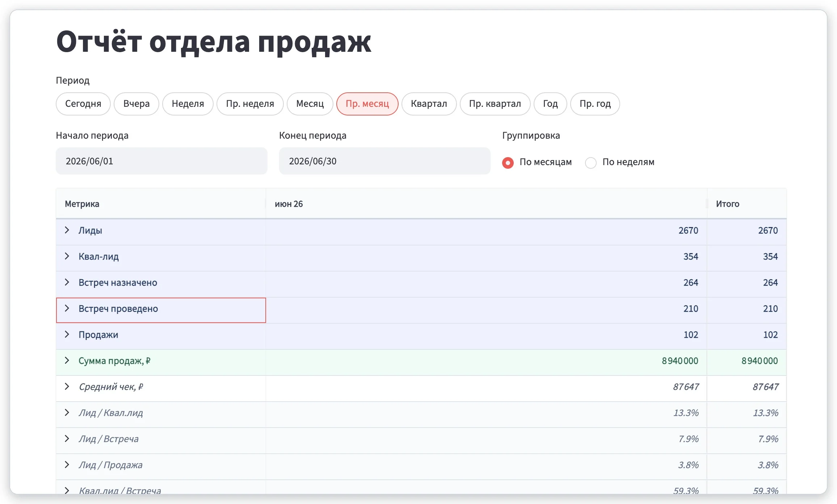
Task: Click the июн 26 value 210 for Встреч проведено
Action: tap(691, 309)
